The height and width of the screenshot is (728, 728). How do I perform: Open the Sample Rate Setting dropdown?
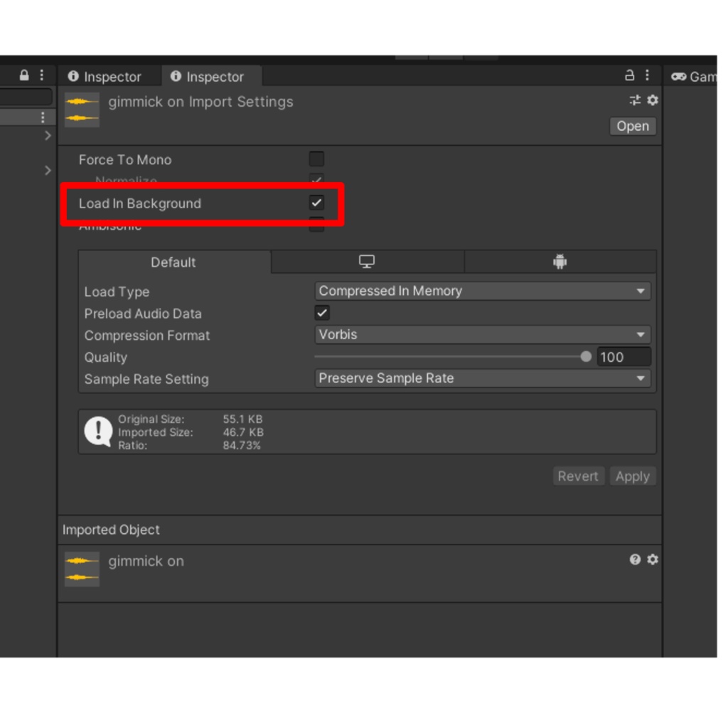483,378
